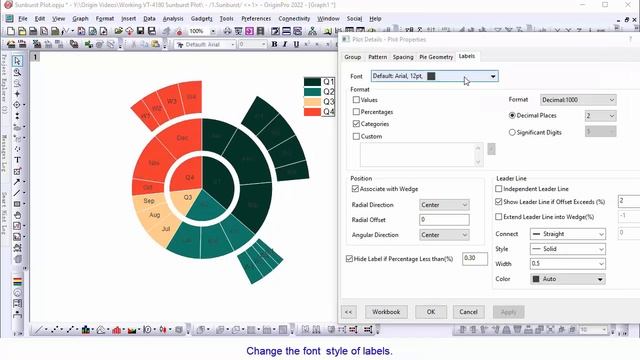Switch to the Pie Geometry tab
The height and width of the screenshot is (360, 640).
(436, 57)
